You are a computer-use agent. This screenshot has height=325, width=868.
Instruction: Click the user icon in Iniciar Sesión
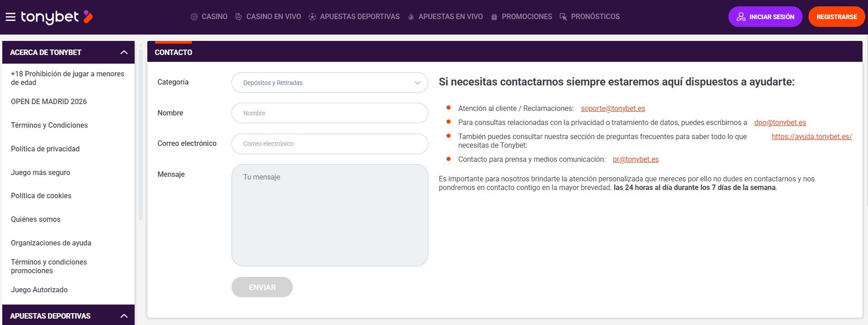pyautogui.click(x=741, y=17)
